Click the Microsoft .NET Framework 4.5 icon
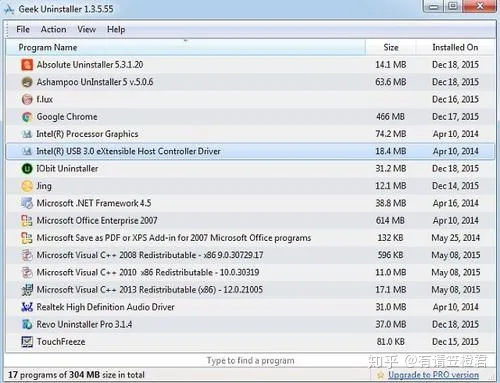 pyautogui.click(x=27, y=203)
